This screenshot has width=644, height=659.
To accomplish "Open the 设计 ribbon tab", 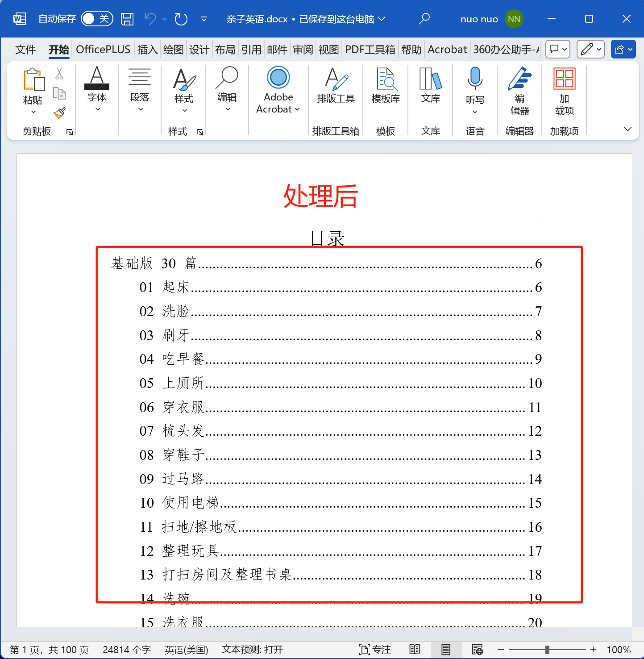I will click(x=199, y=50).
